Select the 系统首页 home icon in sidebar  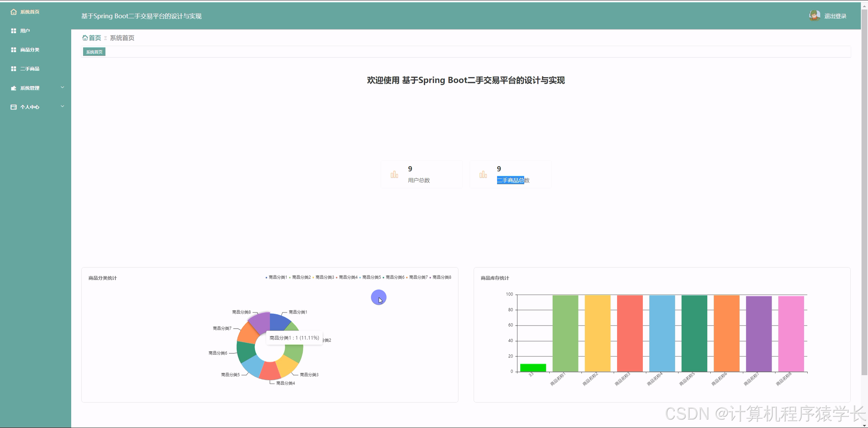click(13, 12)
